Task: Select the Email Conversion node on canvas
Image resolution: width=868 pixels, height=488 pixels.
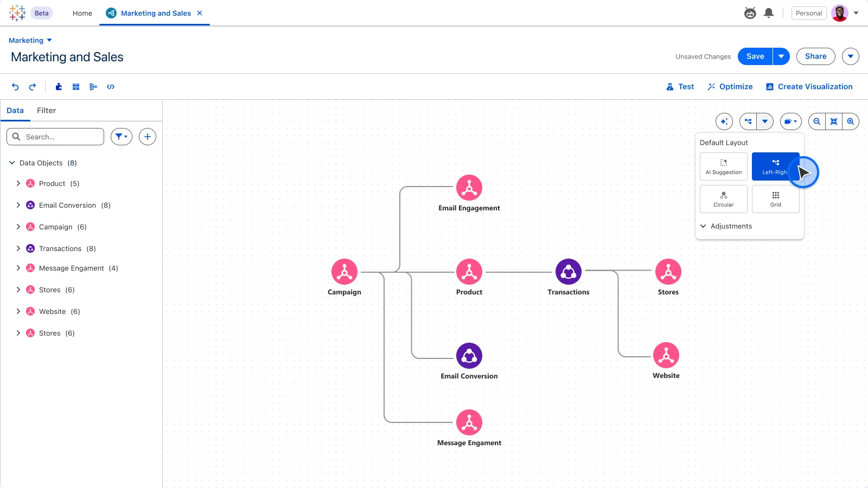Action: pyautogui.click(x=469, y=356)
